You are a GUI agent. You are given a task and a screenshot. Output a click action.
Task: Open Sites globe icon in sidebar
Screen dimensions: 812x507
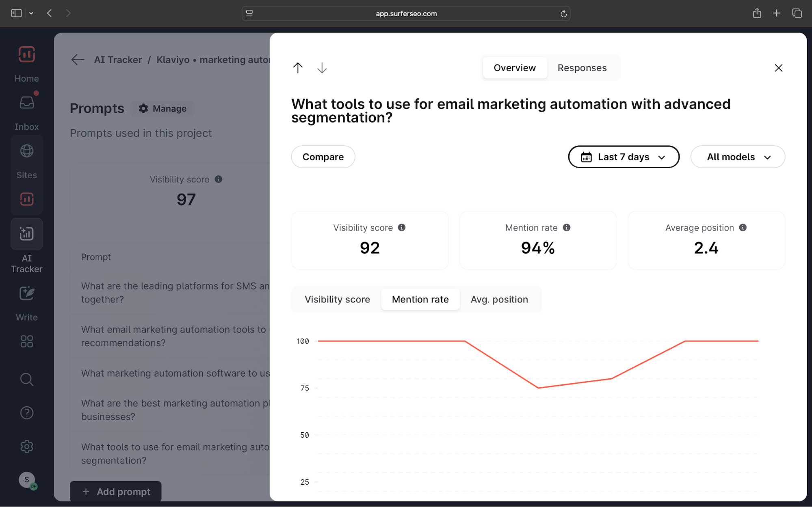pos(27,151)
